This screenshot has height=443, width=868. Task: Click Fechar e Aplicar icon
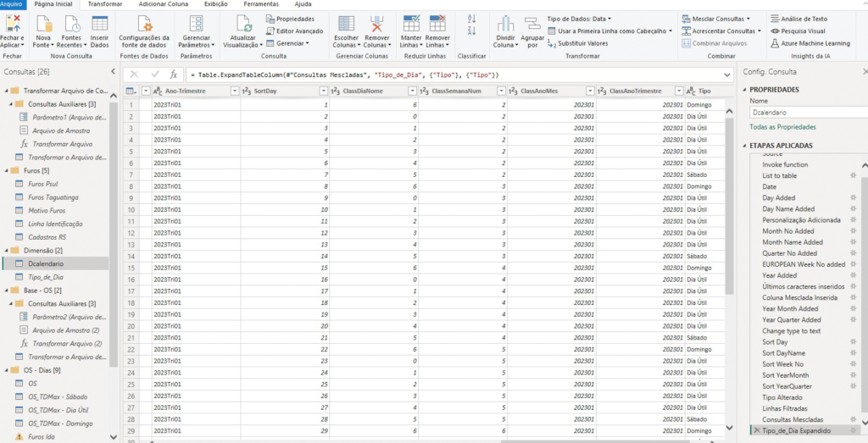(13, 25)
